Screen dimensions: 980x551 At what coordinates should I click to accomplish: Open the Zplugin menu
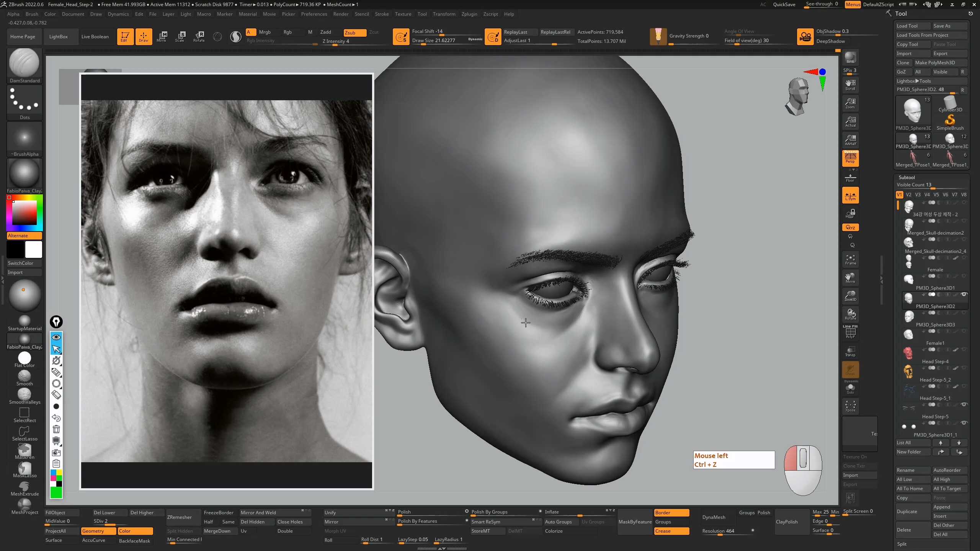(469, 14)
